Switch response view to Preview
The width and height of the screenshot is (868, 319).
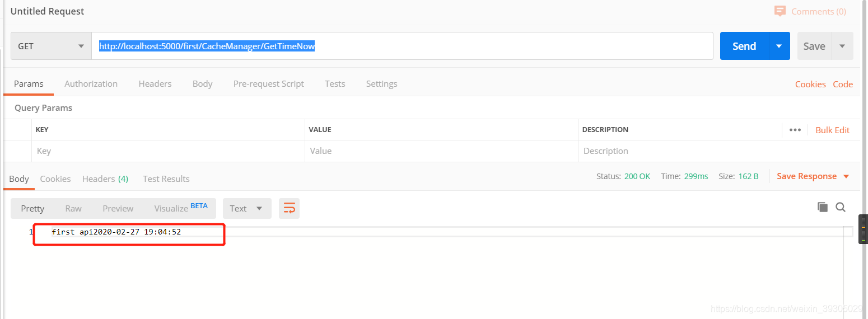[118, 208]
